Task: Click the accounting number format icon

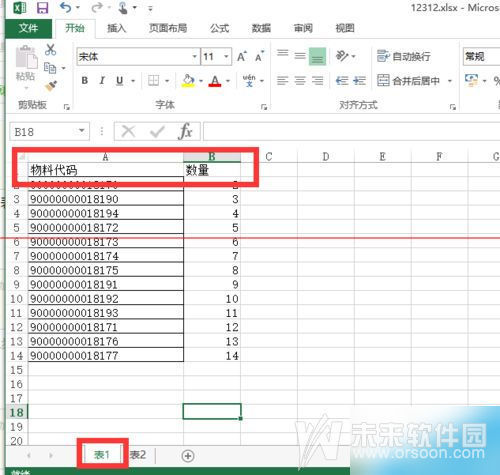Action: [x=471, y=80]
